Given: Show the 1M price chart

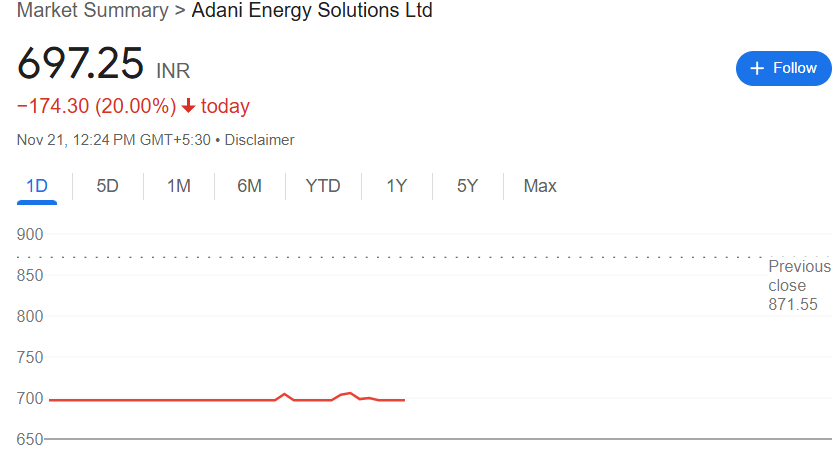Looking at the screenshot, I should [x=178, y=186].
